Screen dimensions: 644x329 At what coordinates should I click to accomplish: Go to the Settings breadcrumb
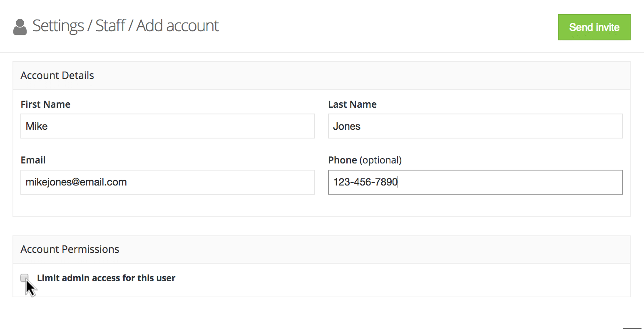[58, 26]
